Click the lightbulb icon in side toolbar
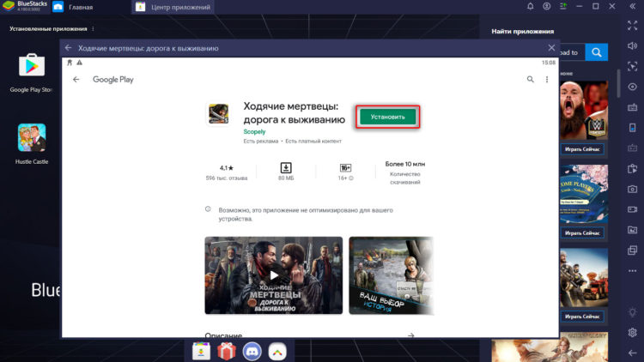This screenshot has width=644, height=362. pyautogui.click(x=633, y=312)
